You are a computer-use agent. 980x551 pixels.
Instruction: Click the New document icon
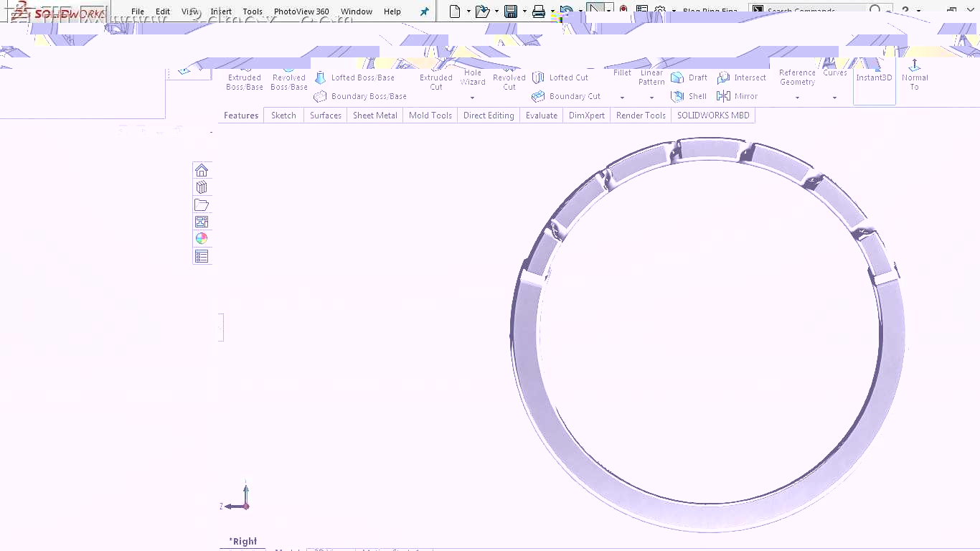pos(455,11)
